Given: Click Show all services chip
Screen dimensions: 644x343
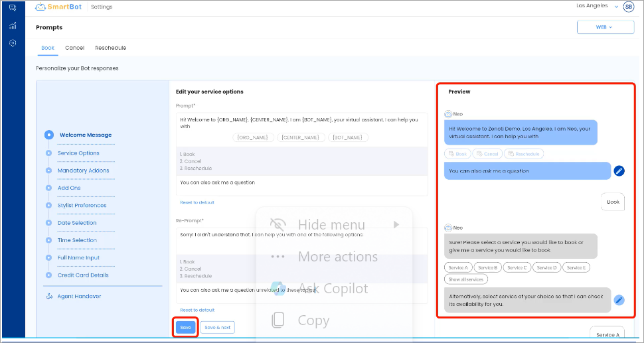Looking at the screenshot, I should [466, 279].
